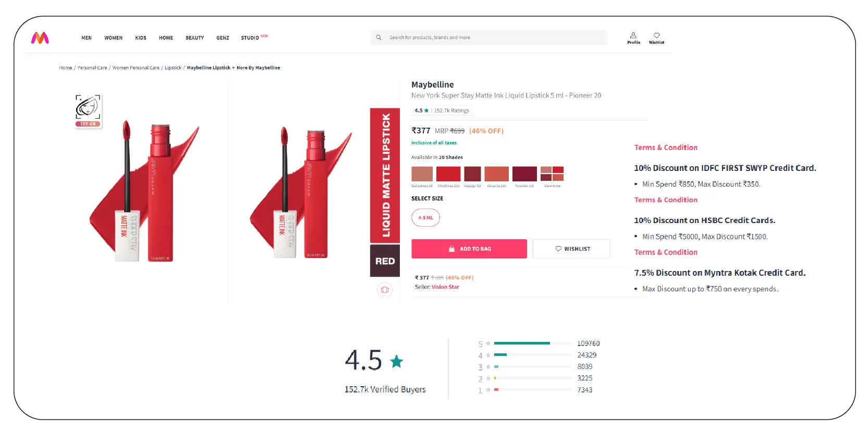
Task: Open the Women menu
Action: tap(113, 38)
